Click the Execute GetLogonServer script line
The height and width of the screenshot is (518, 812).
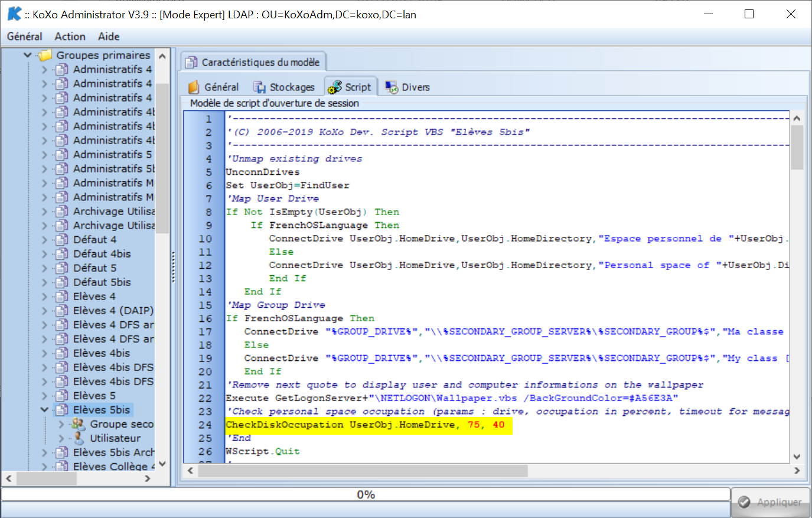tap(452, 398)
